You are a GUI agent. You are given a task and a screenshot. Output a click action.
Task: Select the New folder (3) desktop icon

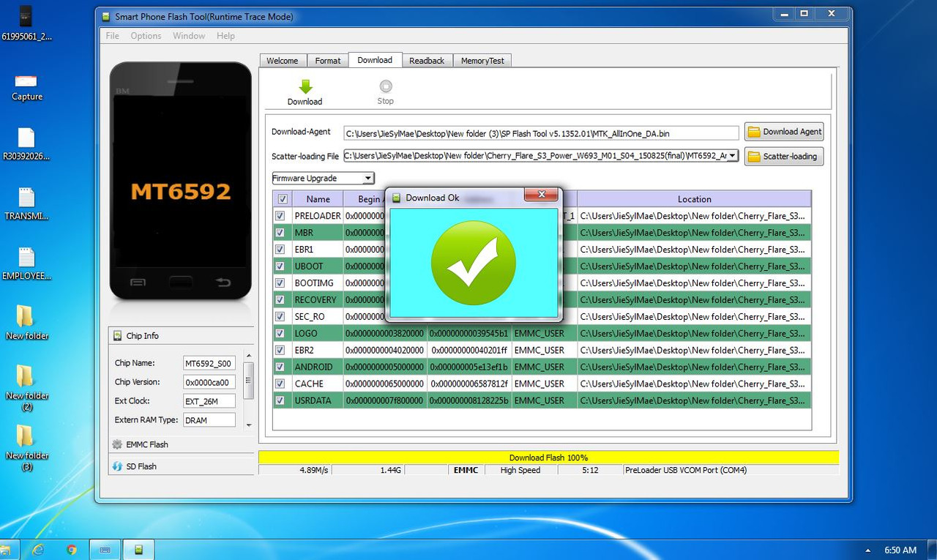27,448
